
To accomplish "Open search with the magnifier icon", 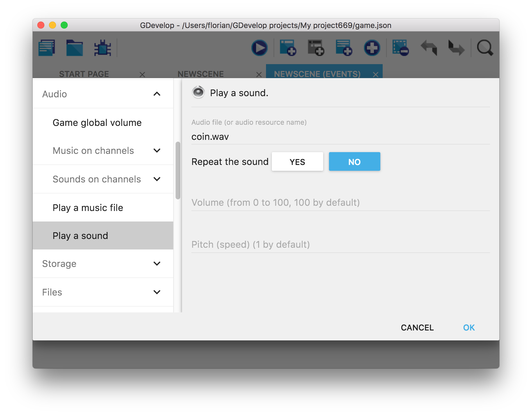I will coord(485,48).
